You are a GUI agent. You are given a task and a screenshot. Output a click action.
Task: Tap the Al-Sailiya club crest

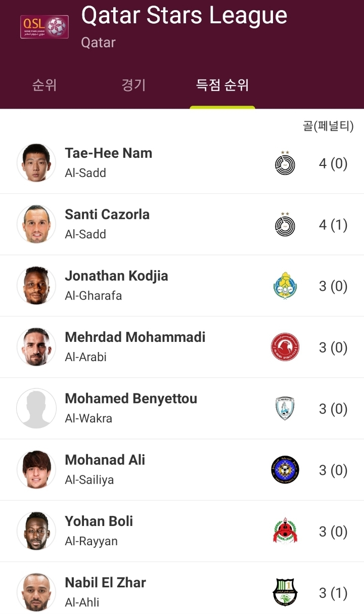(285, 470)
